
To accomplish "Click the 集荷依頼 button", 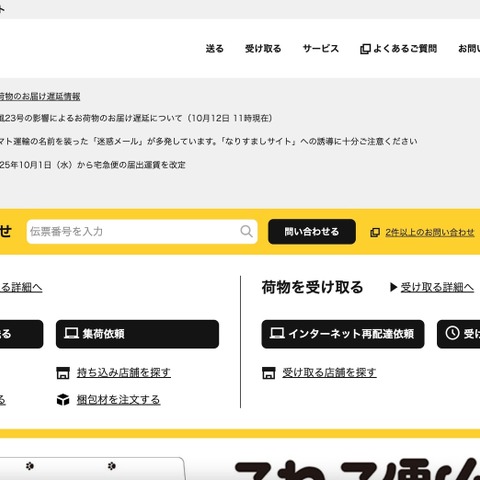I will (137, 334).
